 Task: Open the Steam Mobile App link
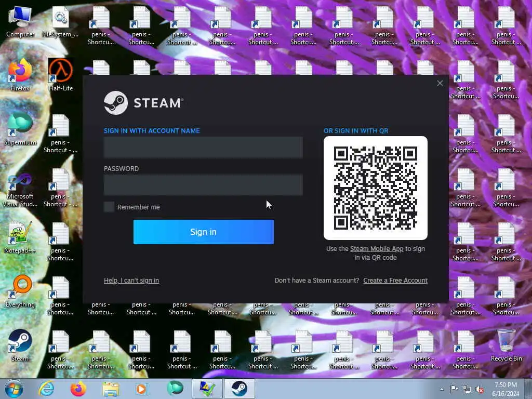click(377, 249)
